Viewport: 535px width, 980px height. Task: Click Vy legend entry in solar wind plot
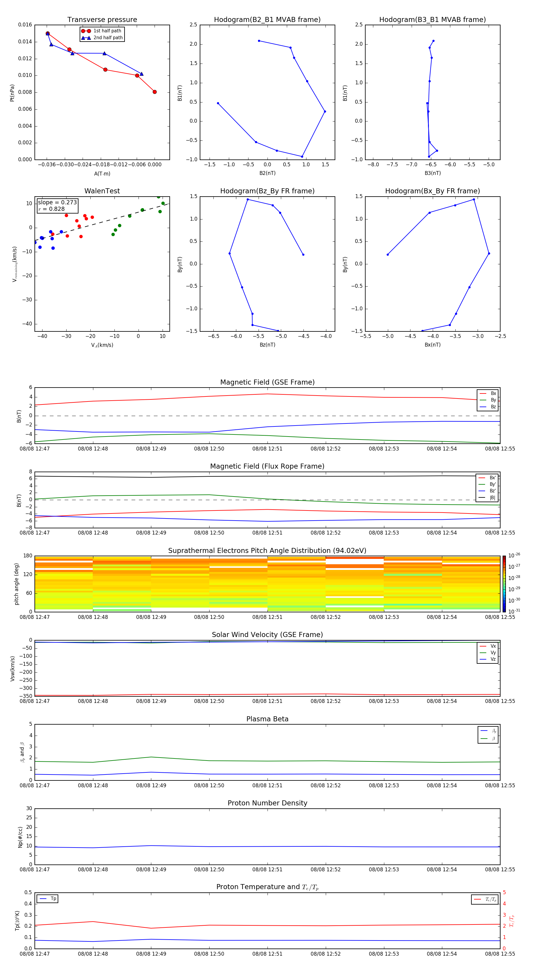click(488, 652)
